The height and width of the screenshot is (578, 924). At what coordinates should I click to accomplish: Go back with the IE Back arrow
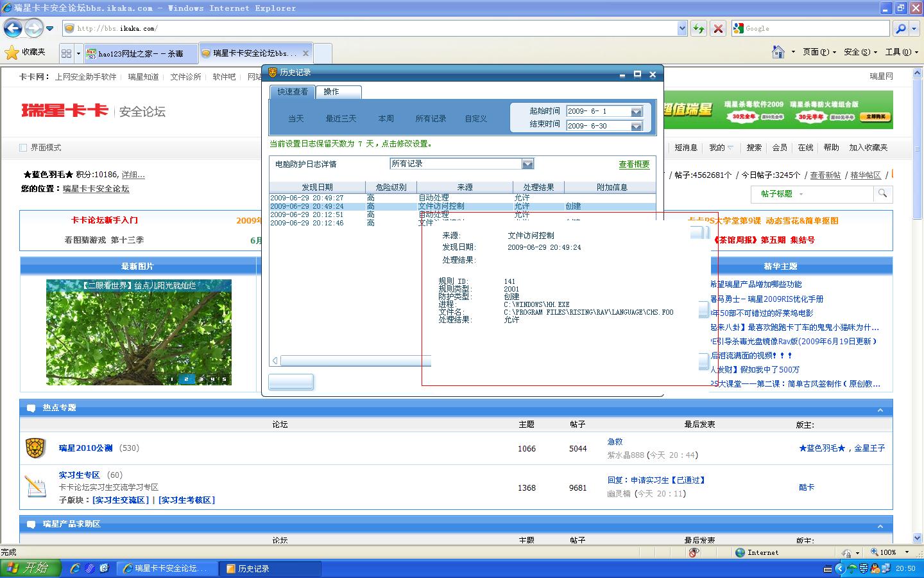coord(13,28)
